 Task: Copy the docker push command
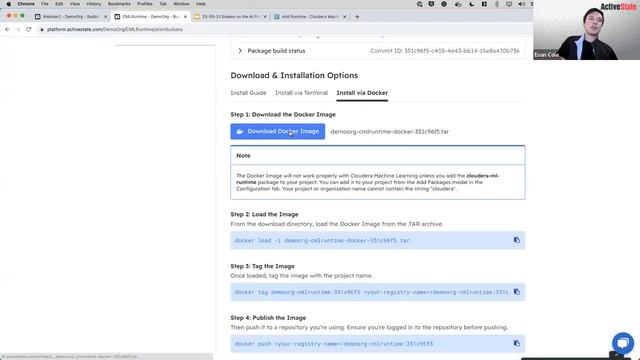[x=517, y=343]
